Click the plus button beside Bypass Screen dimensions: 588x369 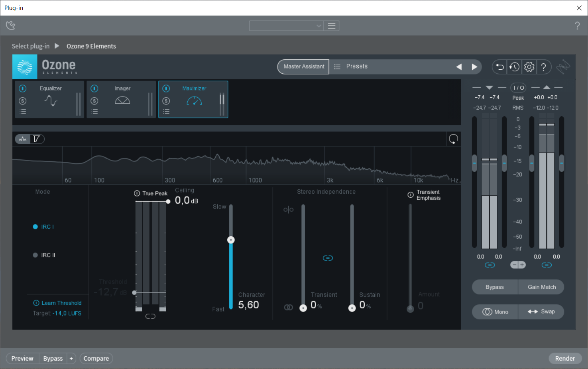pyautogui.click(x=71, y=359)
